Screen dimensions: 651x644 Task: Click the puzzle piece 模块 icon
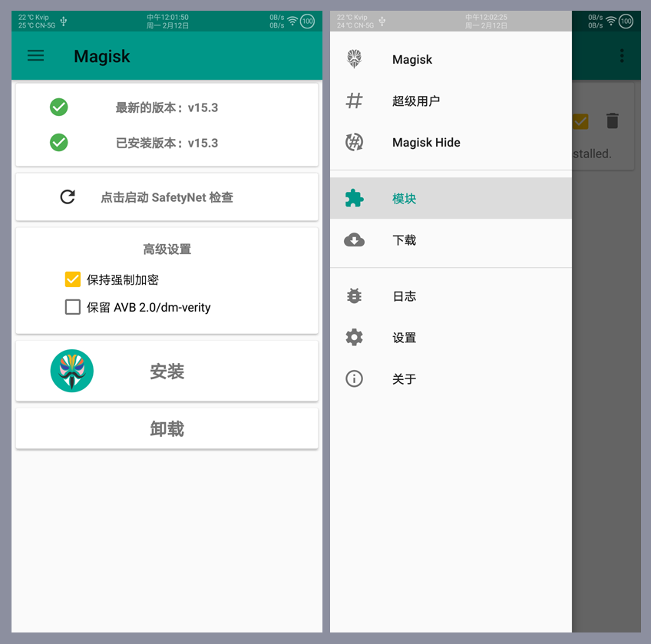pyautogui.click(x=354, y=199)
